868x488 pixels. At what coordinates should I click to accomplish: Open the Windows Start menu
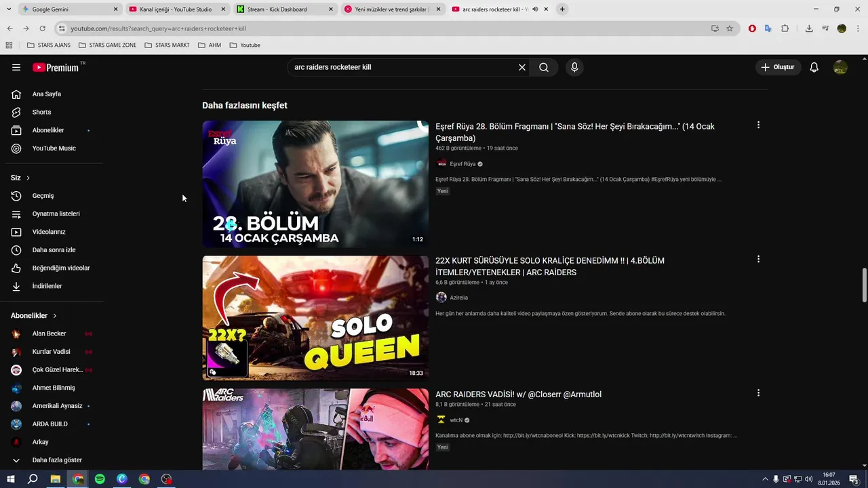[11, 479]
